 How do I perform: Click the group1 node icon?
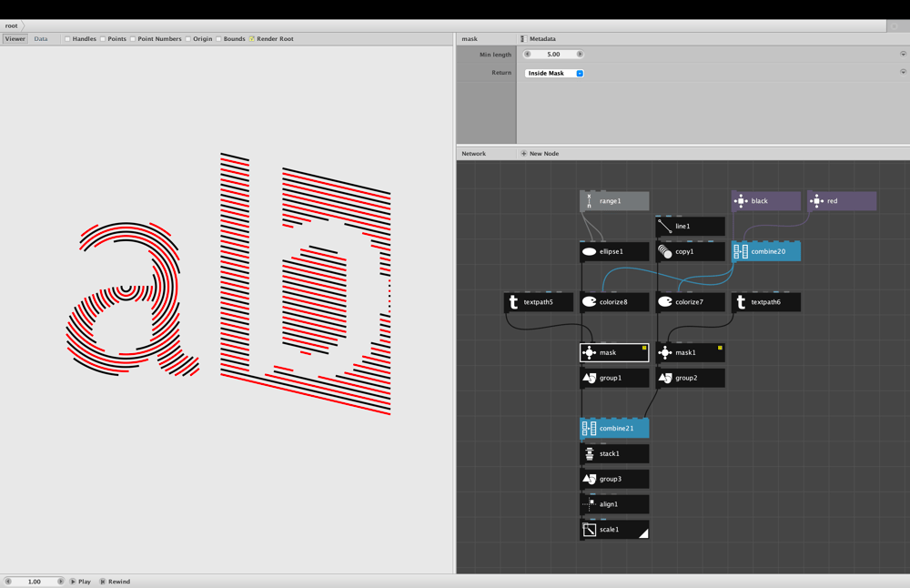pos(589,378)
